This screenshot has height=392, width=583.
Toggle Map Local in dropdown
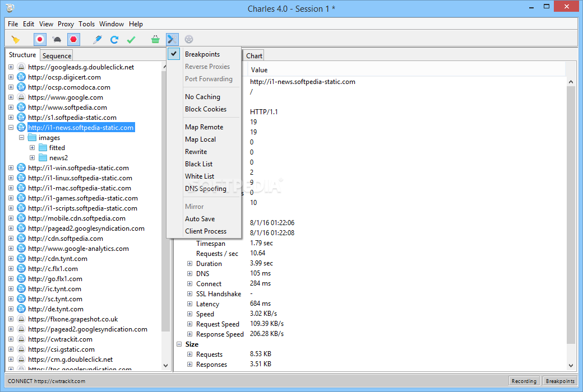[203, 139]
